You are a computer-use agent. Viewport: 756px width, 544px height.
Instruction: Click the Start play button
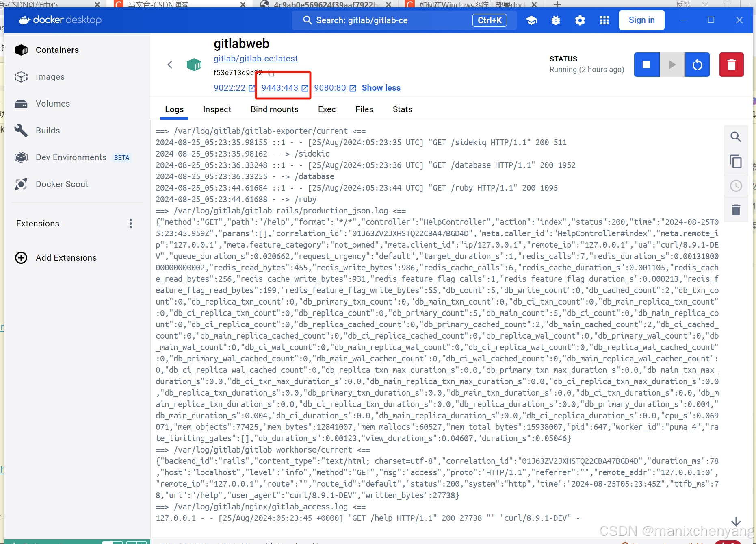672,65
